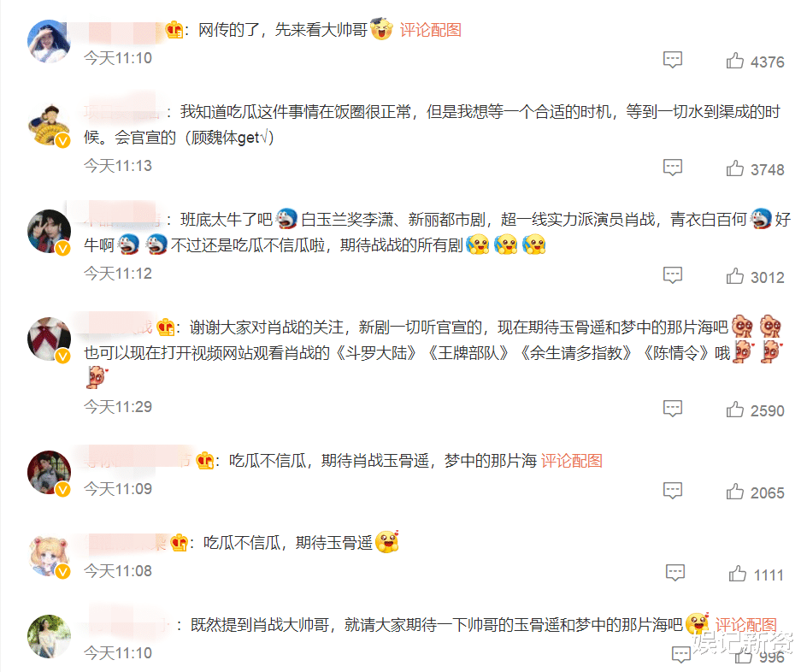Like the comment with 1111 likes
Viewport: 807px width, 672px height.
(x=737, y=574)
